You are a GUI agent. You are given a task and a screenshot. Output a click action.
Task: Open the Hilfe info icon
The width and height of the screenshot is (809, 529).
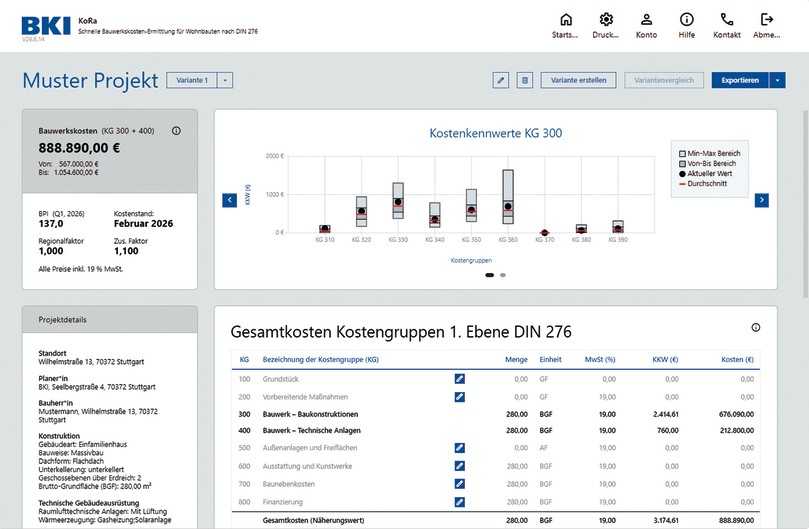click(686, 20)
